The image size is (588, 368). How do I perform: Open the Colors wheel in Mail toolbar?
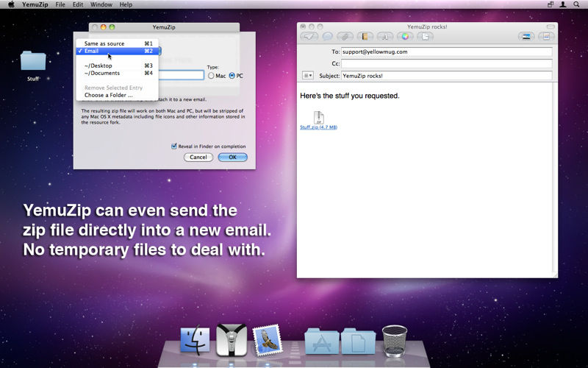click(x=405, y=36)
